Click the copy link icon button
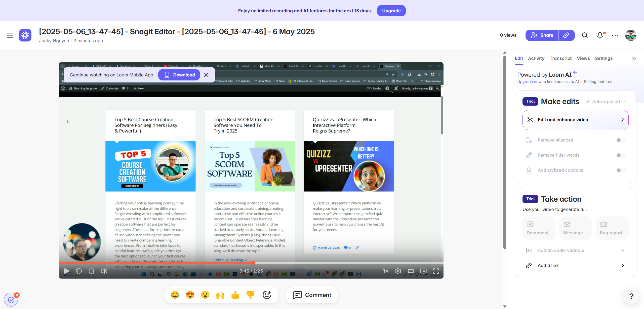This screenshot has width=644, height=309. coord(566,35)
